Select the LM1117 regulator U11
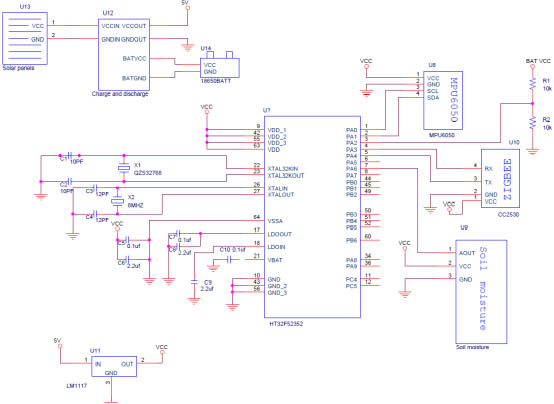The height and width of the screenshot is (404, 554). (114, 367)
